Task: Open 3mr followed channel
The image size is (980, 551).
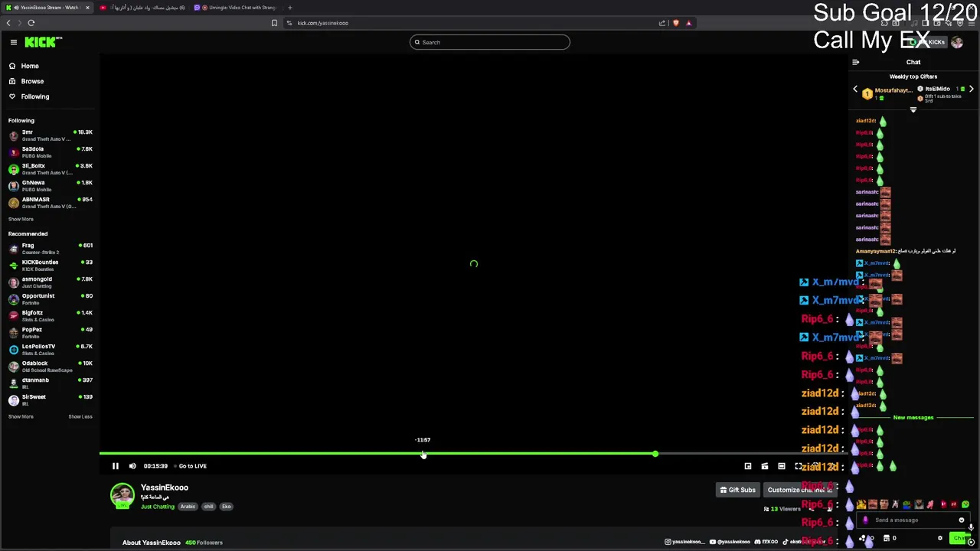Action: 50,135
